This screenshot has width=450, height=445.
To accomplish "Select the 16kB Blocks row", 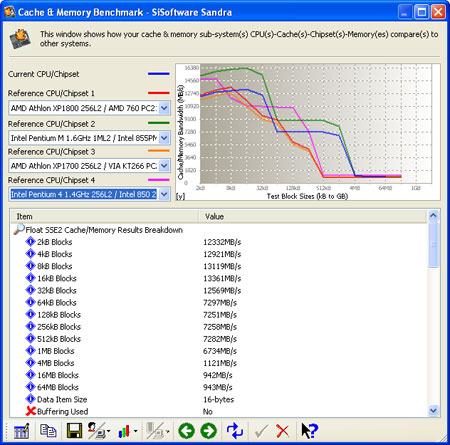I will point(218,278).
